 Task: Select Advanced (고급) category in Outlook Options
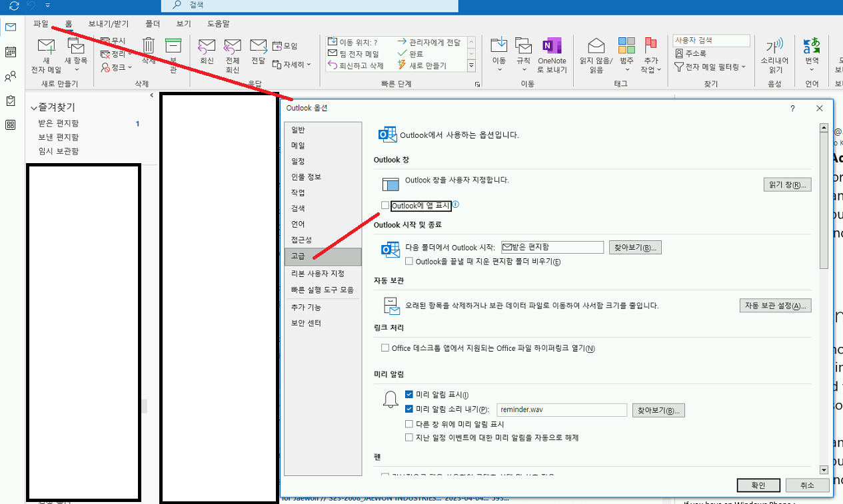323,256
